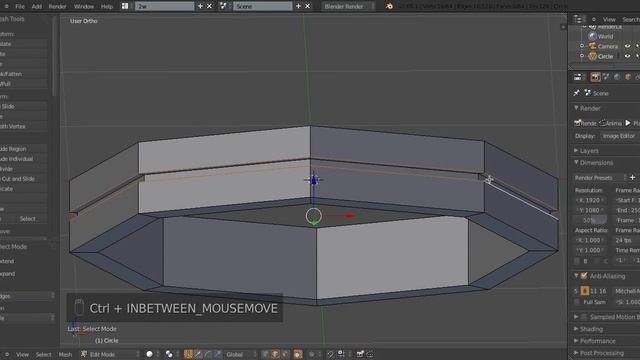Screen dimensions: 640x360
Task: Select the scale manipulator icon
Action: (x=218, y=354)
